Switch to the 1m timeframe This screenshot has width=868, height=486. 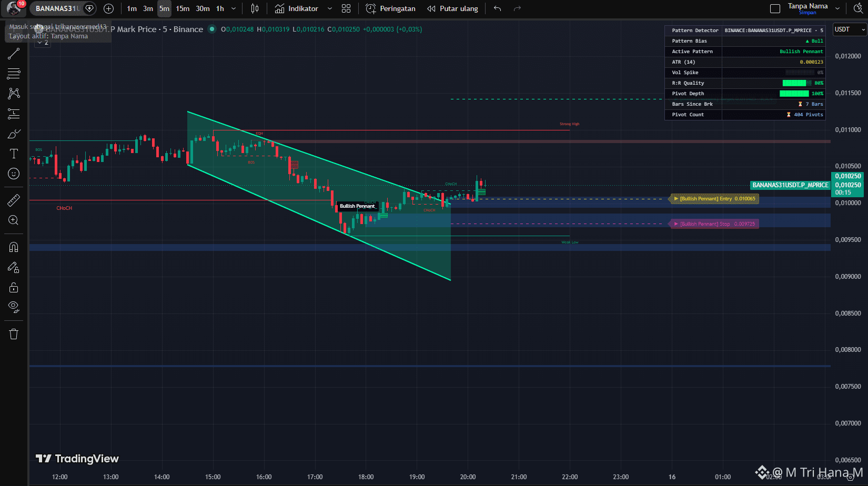(x=132, y=8)
